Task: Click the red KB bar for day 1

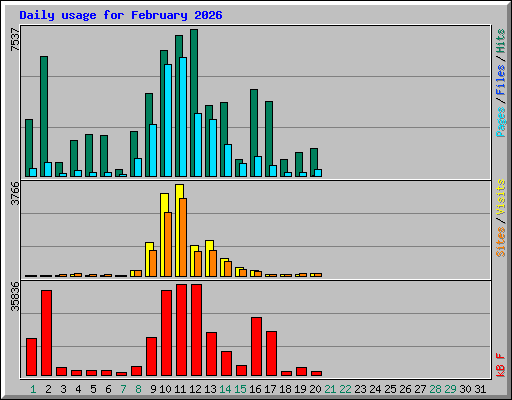Action: tap(31, 357)
